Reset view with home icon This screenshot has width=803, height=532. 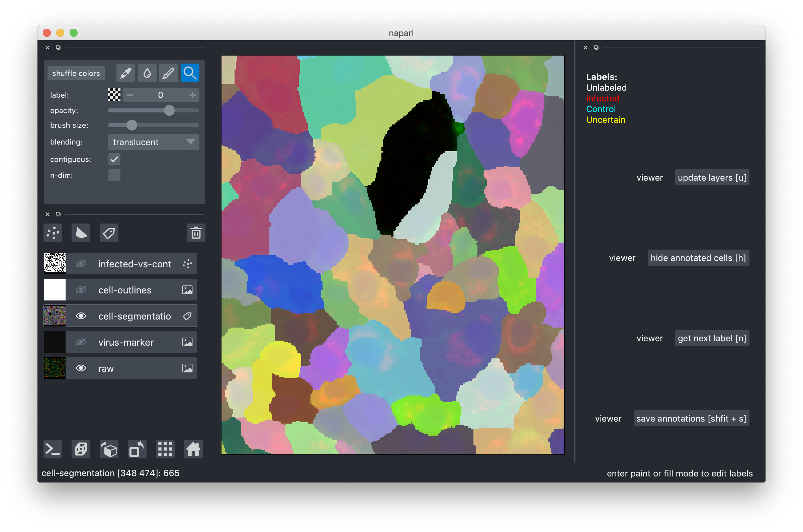point(193,449)
